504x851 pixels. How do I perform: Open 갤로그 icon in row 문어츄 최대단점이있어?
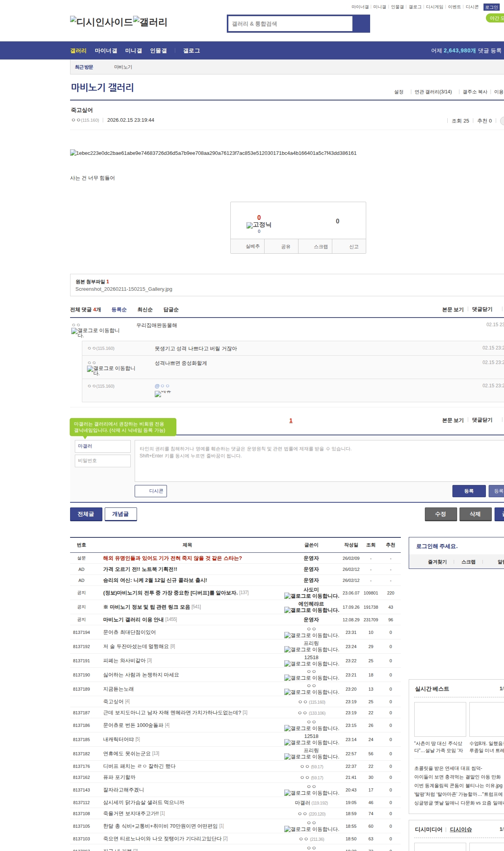click(311, 635)
